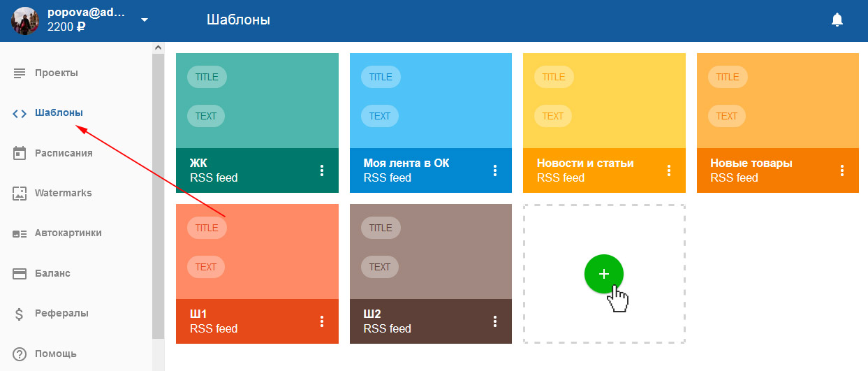Open the notifications bell icon
This screenshot has width=868, height=371.
pyautogui.click(x=837, y=20)
